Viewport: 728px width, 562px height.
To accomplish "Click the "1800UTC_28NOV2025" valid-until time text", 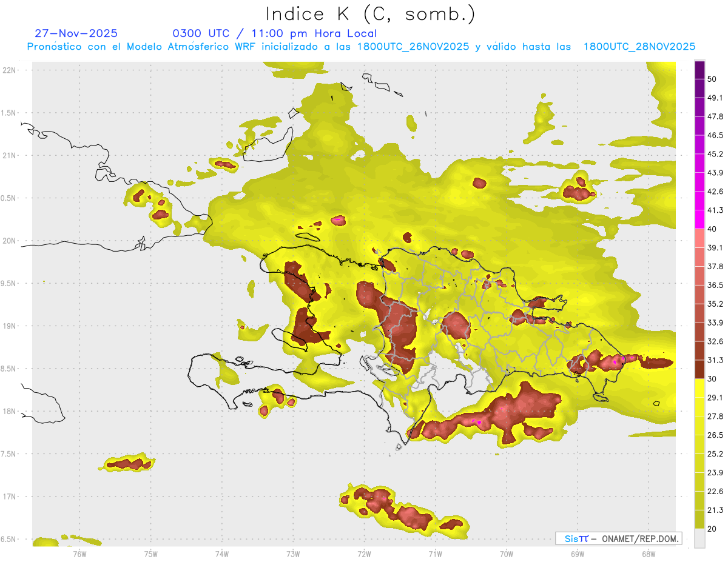I will point(639,47).
